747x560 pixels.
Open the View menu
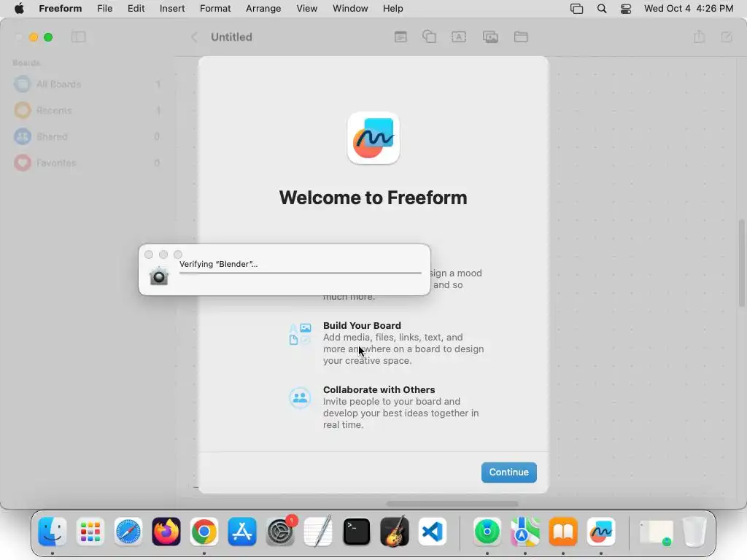(306, 9)
